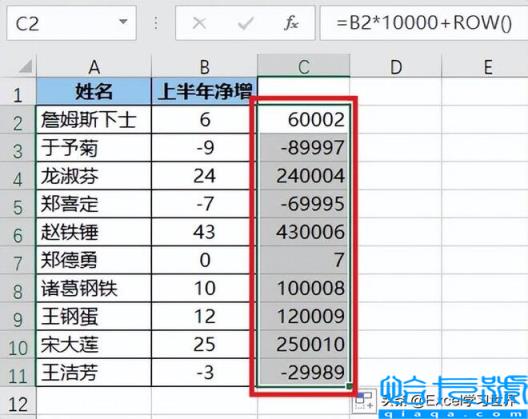The image size is (528, 419).
Task: Select column A header
Action: pyautogui.click(x=94, y=67)
